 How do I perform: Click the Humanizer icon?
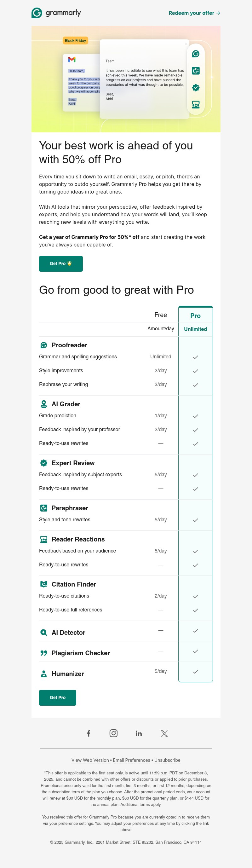43,674
